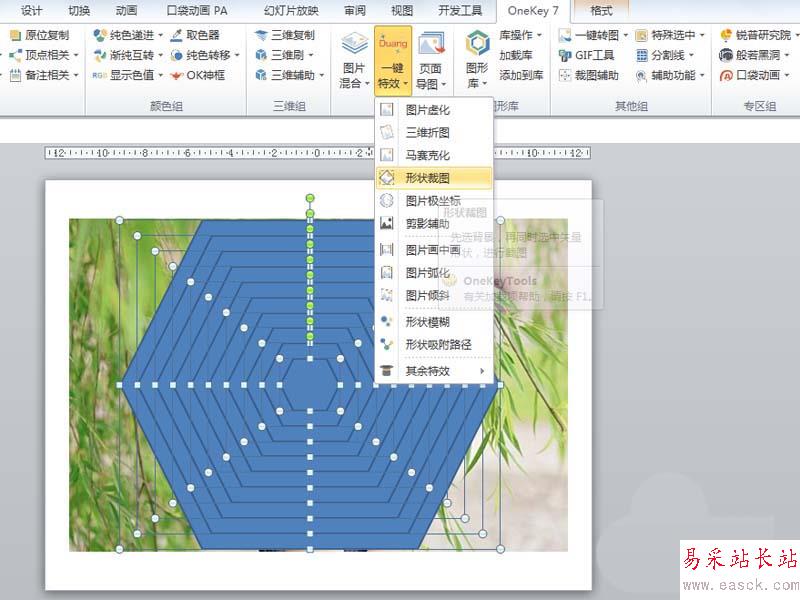This screenshot has height=600, width=800.
Task: Expand the 三维辅助 dropdown arrow
Action: click(x=322, y=75)
